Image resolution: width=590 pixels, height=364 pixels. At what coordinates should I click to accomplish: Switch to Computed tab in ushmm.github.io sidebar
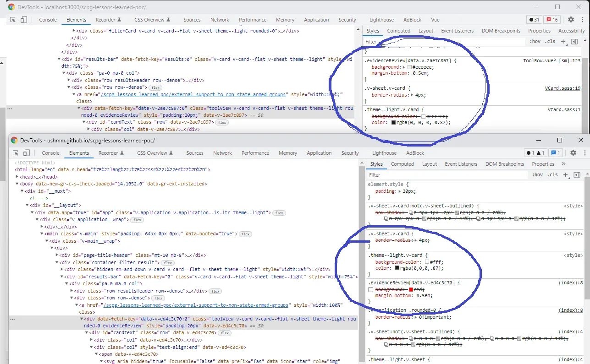tap(403, 164)
